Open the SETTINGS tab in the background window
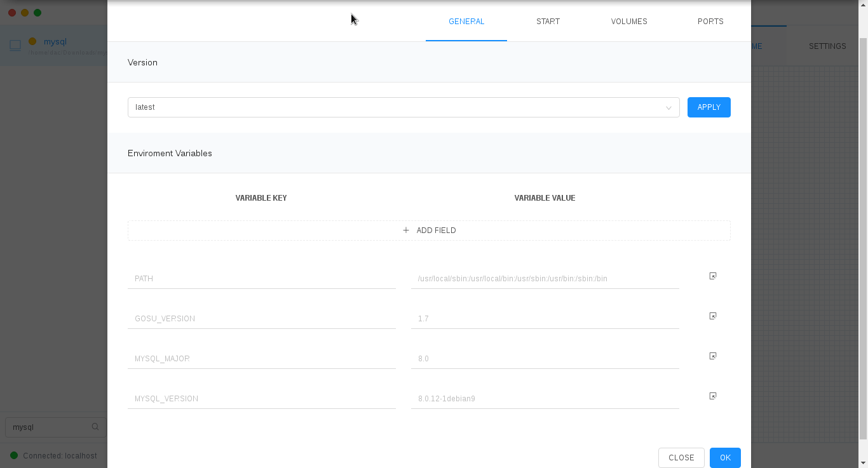 click(x=827, y=46)
